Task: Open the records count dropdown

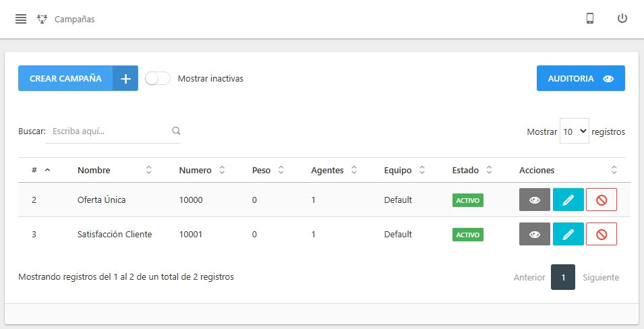Action: pos(574,131)
